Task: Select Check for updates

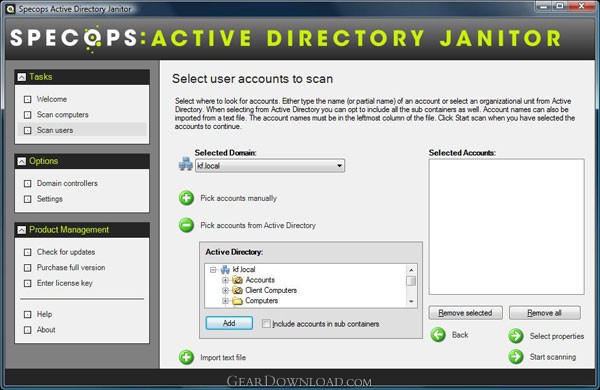Action: pyautogui.click(x=66, y=252)
